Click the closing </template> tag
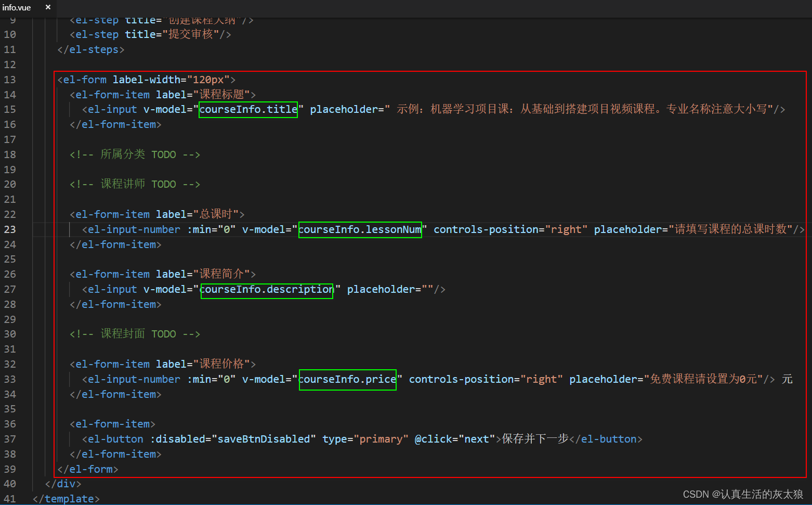This screenshot has width=812, height=505. coord(66,499)
